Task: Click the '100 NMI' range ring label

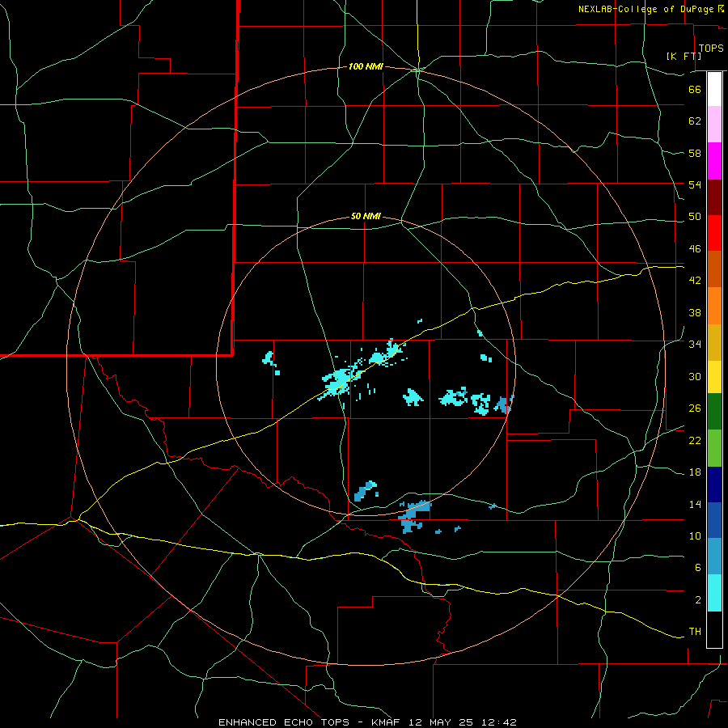Action: [x=366, y=67]
